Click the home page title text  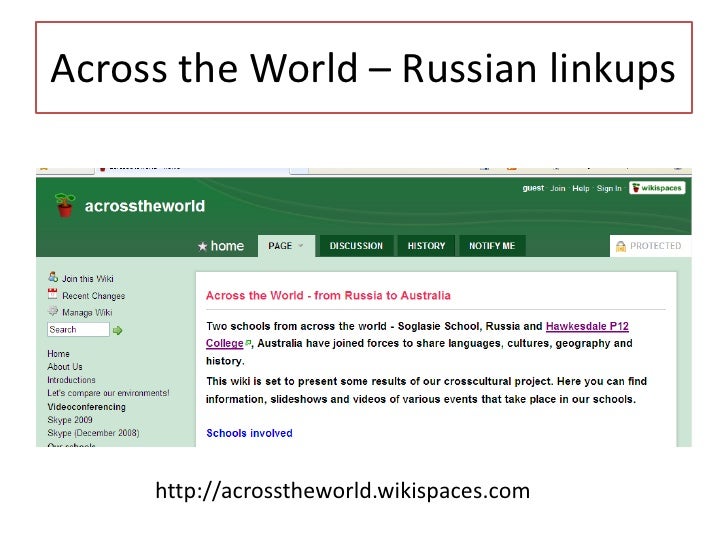[227, 246]
